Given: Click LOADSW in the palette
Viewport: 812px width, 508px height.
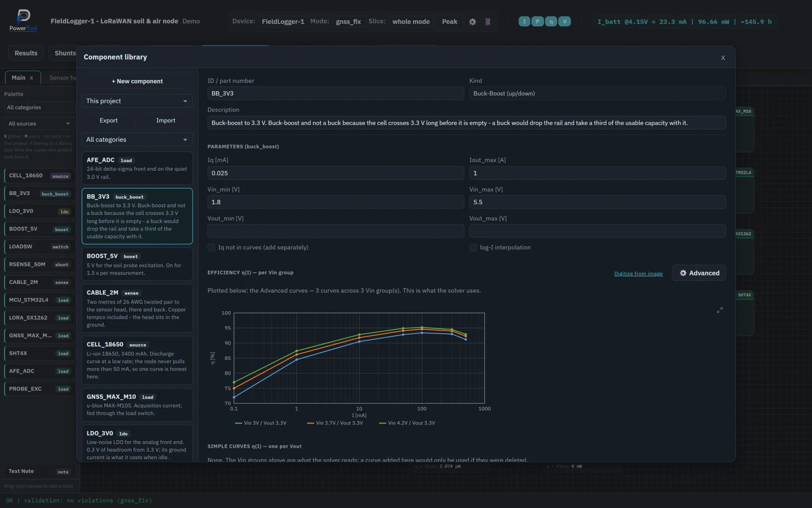Looking at the screenshot, I should click(39, 247).
